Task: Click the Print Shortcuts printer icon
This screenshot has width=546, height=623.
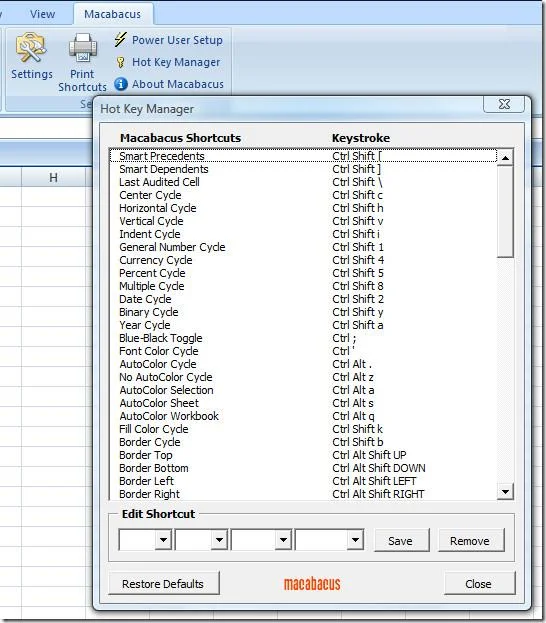Action: tap(83, 48)
